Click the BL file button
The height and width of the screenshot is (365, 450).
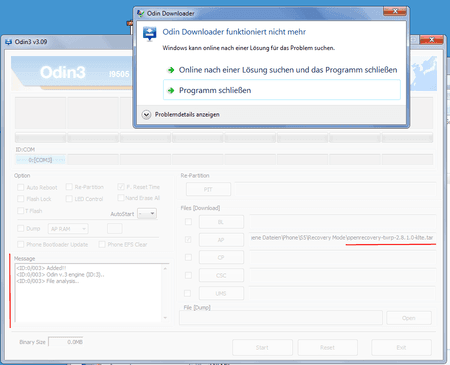tap(221, 222)
